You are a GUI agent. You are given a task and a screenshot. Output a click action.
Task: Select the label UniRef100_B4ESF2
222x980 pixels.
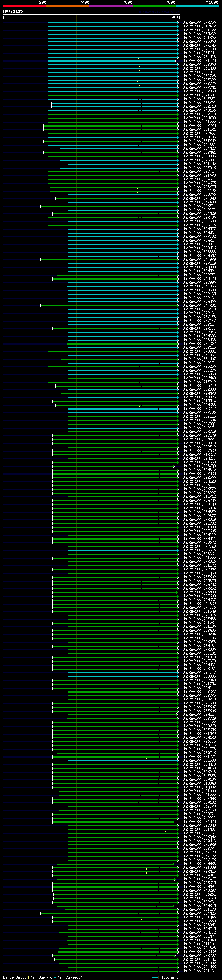(x=199, y=99)
